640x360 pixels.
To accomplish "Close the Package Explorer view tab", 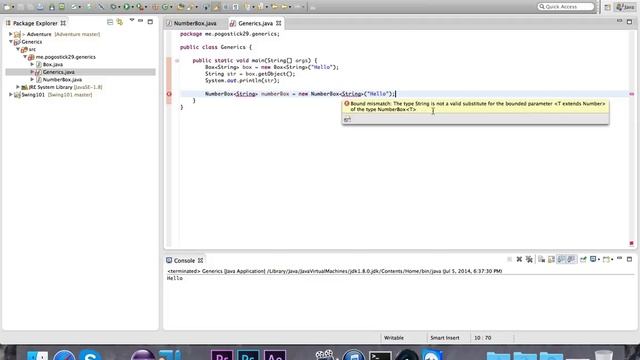I will pos(63,23).
